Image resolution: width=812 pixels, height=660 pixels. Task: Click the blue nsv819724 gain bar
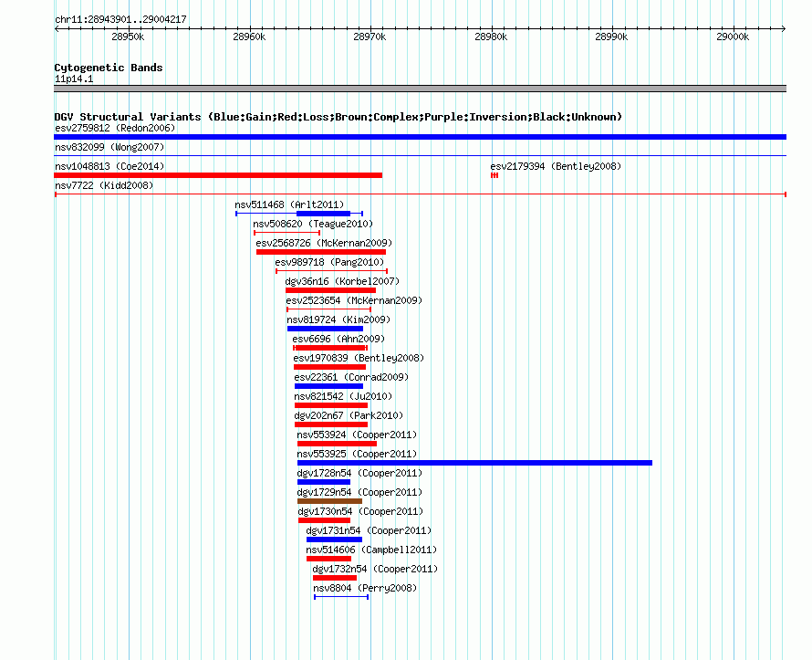click(x=325, y=329)
